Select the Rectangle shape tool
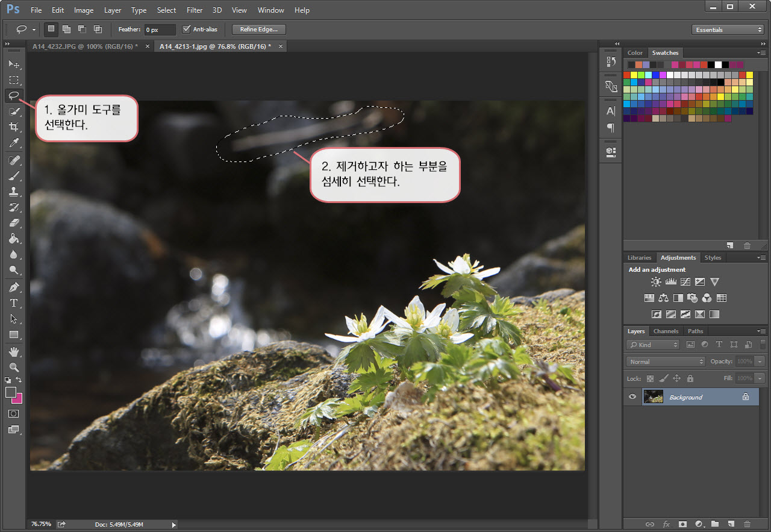 (14, 334)
